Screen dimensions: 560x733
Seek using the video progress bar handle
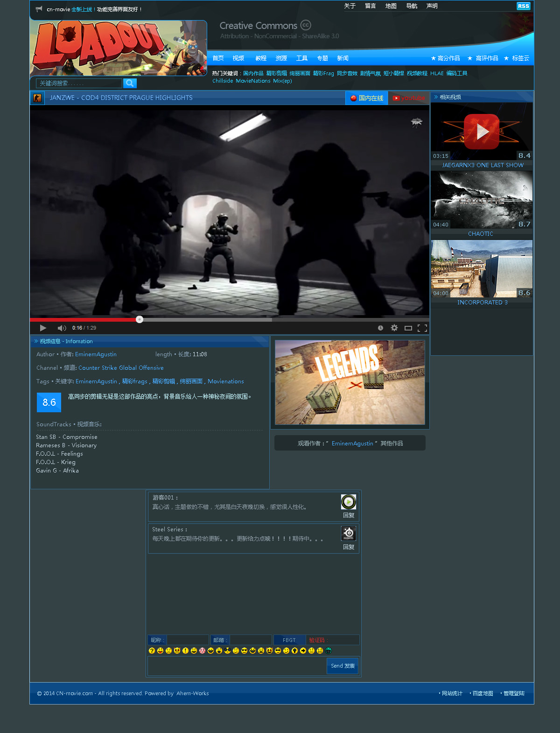pyautogui.click(x=140, y=319)
